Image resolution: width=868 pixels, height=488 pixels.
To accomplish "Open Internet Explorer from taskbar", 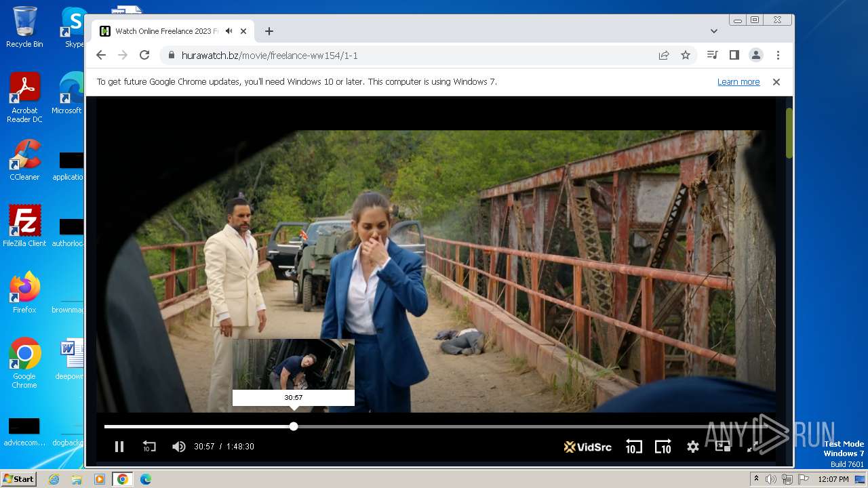I will [54, 479].
